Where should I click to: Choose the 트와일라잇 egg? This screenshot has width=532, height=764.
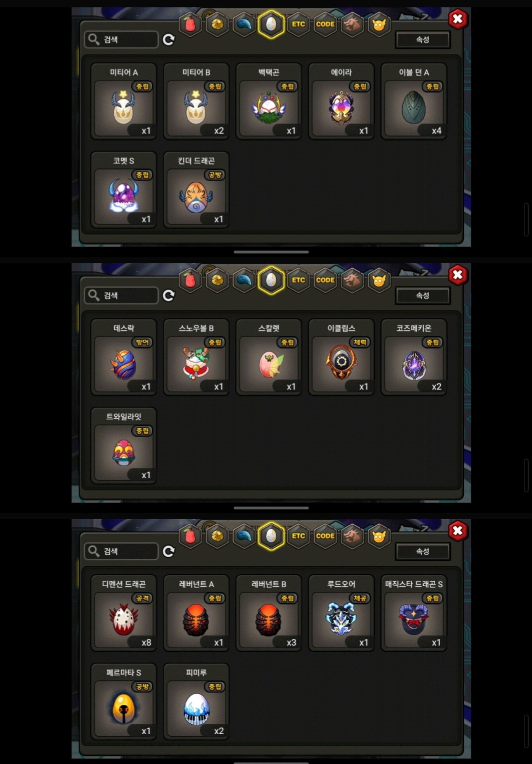[x=124, y=446]
